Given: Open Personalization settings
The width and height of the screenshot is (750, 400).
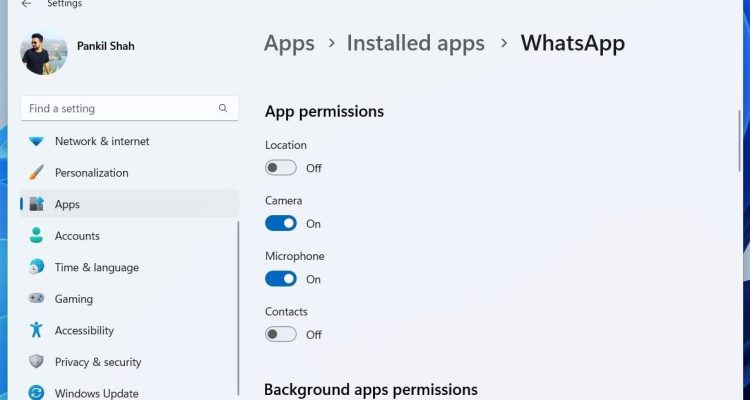Looking at the screenshot, I should 130,173.
